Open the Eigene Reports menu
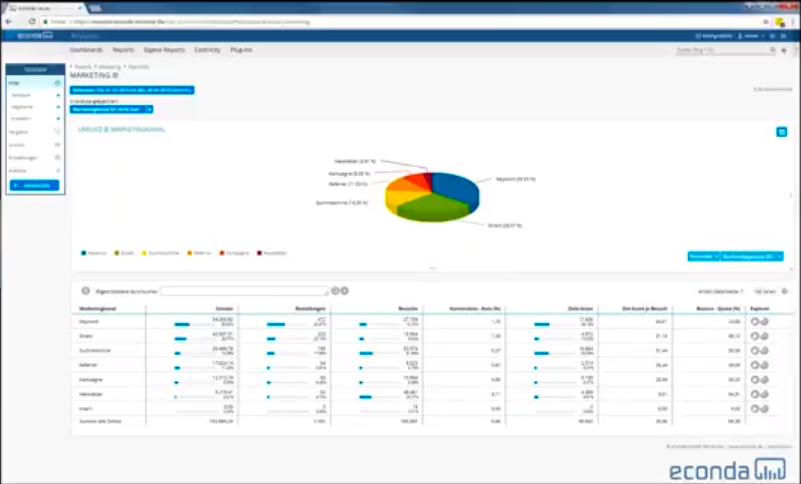This screenshot has width=801, height=484. [163, 49]
